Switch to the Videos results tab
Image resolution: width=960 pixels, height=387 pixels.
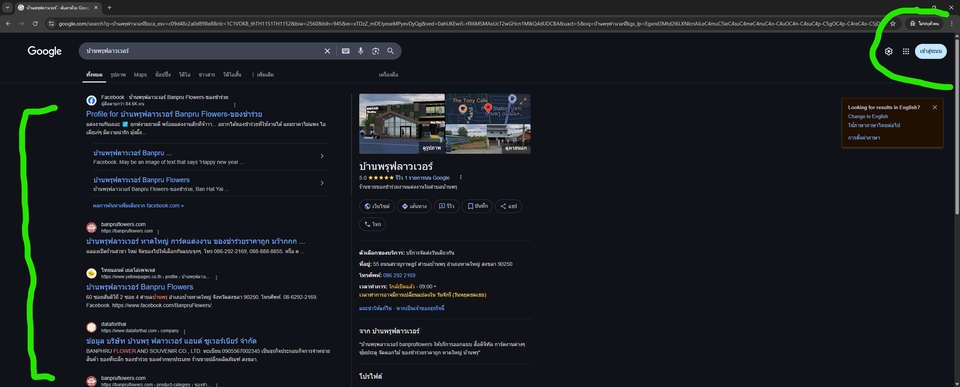(184, 75)
